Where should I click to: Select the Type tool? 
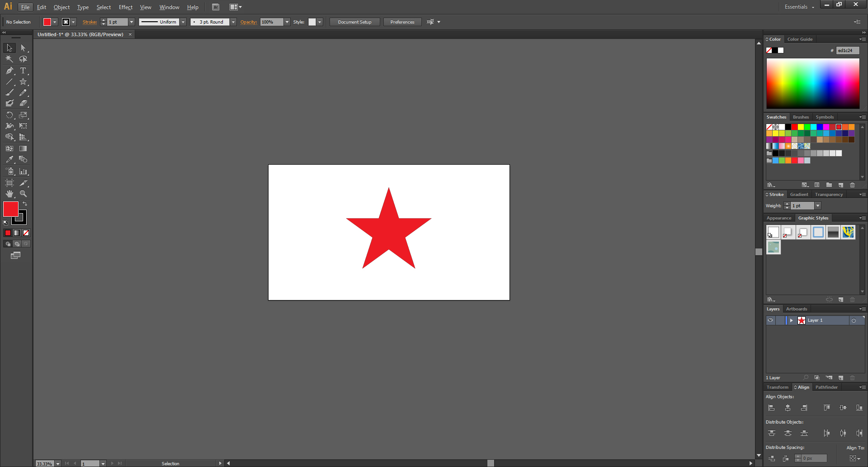(x=23, y=71)
